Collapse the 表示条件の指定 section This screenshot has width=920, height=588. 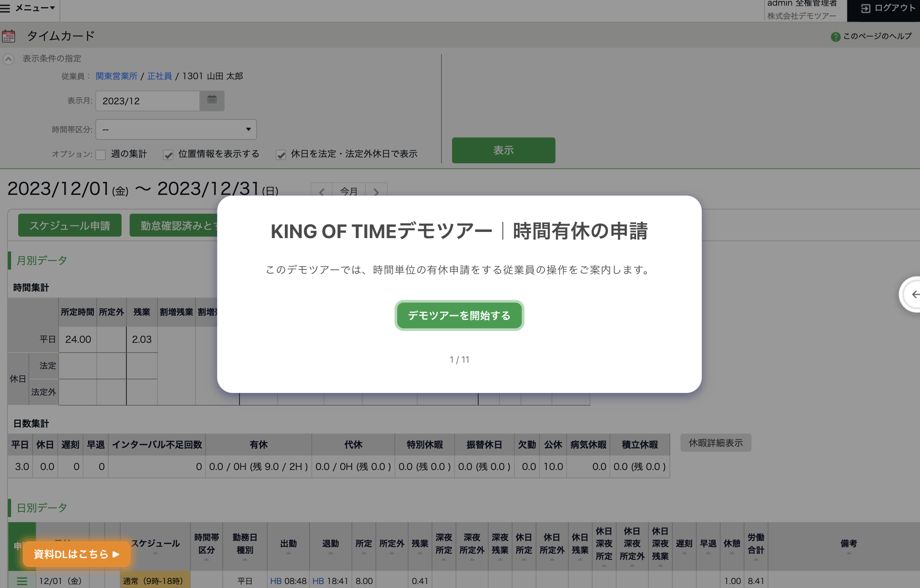point(8,59)
